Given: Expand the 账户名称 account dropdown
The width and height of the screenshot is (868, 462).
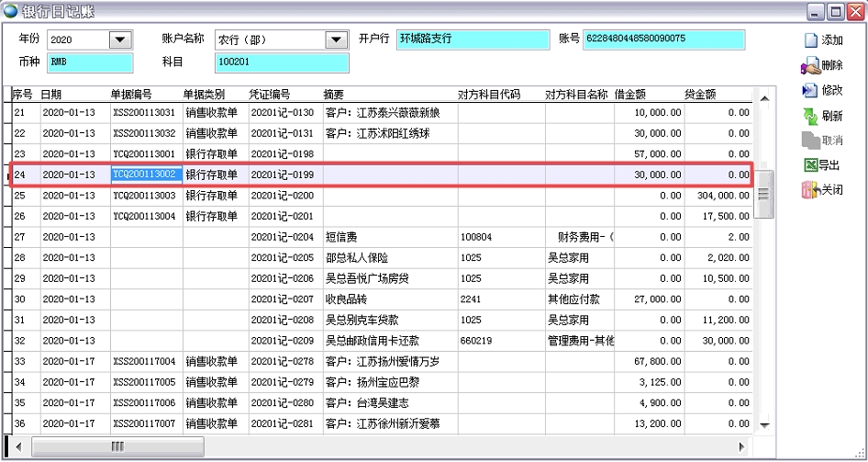Looking at the screenshot, I should click(x=336, y=40).
